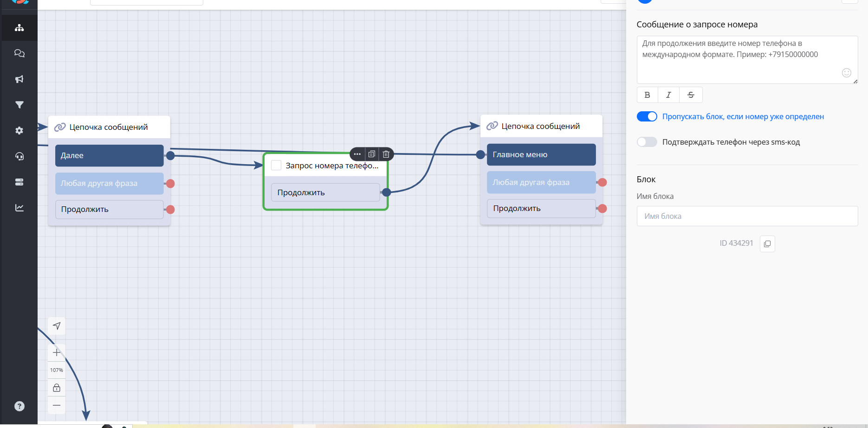Click the 'Имя блока' input field
This screenshot has height=428, width=868.
747,216
